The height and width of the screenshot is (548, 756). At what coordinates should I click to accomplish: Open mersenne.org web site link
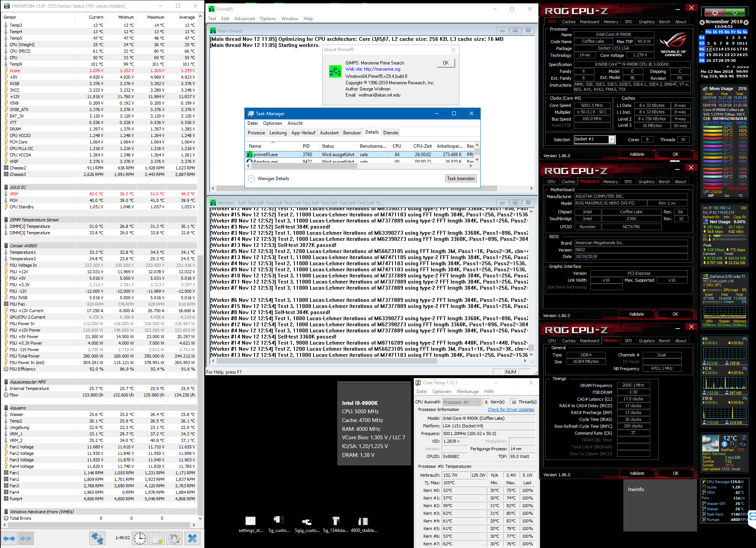coord(382,69)
